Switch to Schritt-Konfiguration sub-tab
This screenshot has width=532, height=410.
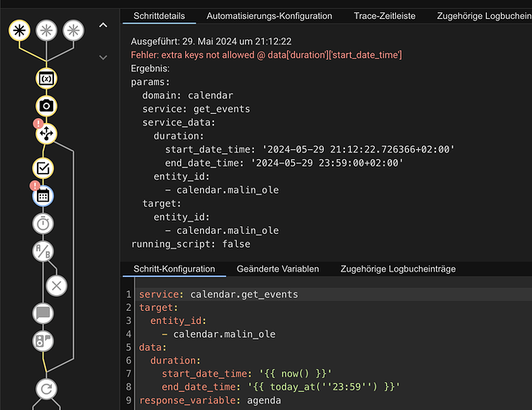175,269
